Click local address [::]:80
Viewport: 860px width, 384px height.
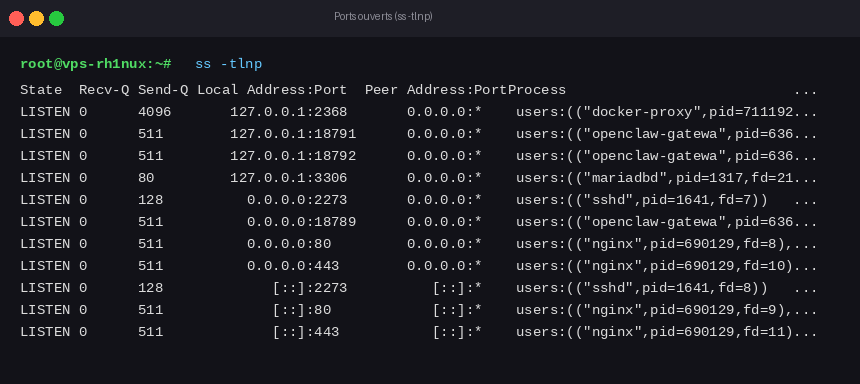click(302, 310)
